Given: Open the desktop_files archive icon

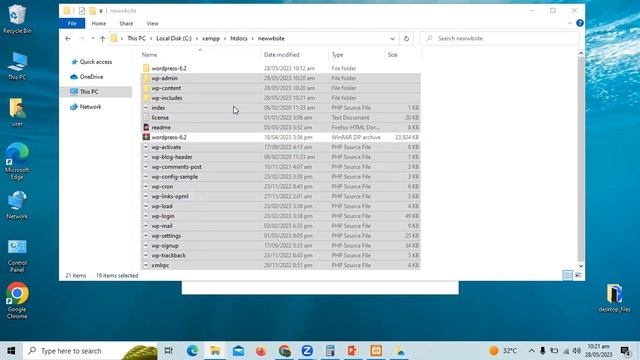Looking at the screenshot, I should [x=614, y=298].
